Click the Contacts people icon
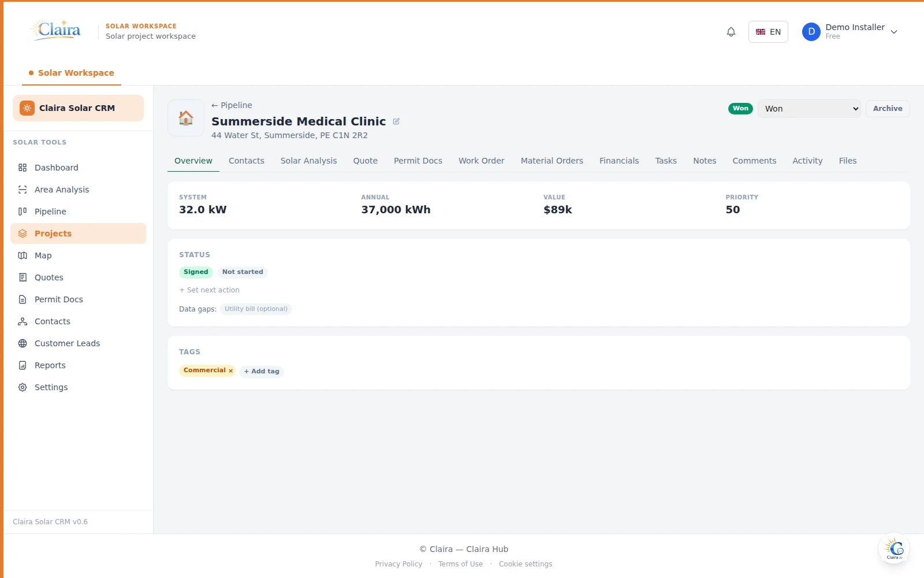Viewport: 924px width, 578px height. point(23,321)
